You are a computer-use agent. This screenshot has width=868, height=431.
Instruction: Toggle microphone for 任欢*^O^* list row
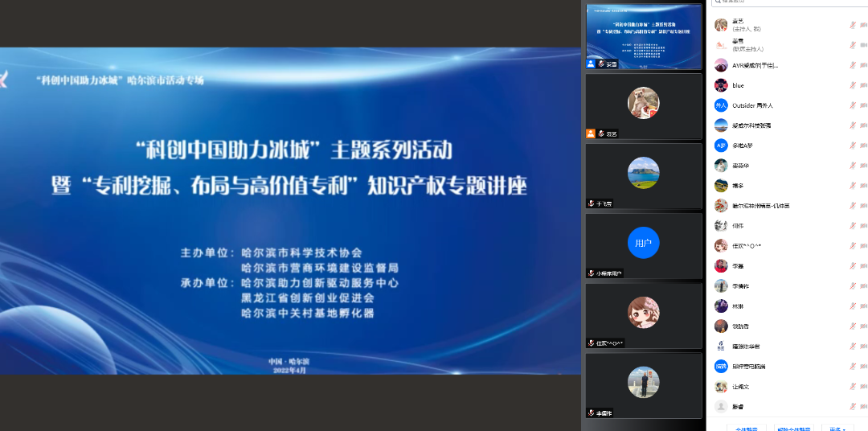(x=853, y=246)
